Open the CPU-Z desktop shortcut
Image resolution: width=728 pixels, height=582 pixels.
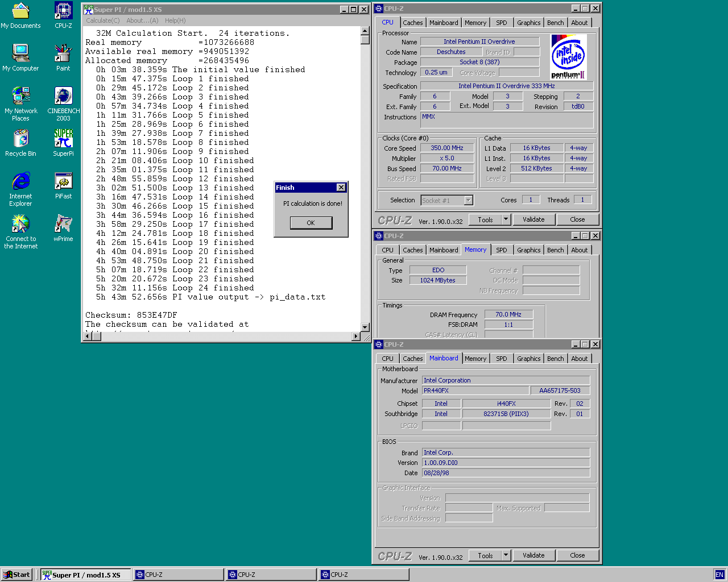[63, 15]
